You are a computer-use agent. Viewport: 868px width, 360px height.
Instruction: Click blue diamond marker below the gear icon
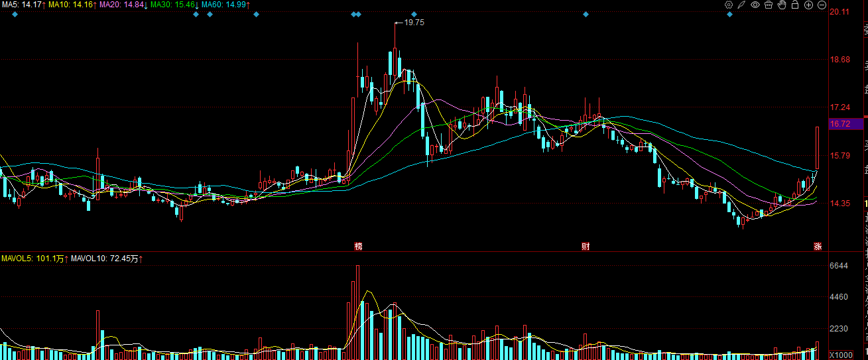[729, 15]
